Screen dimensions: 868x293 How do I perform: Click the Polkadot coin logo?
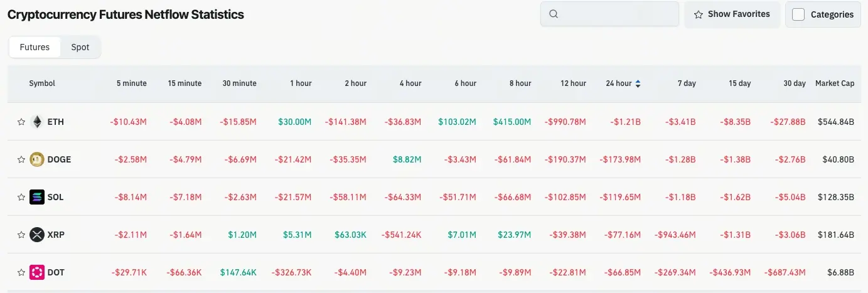(37, 272)
